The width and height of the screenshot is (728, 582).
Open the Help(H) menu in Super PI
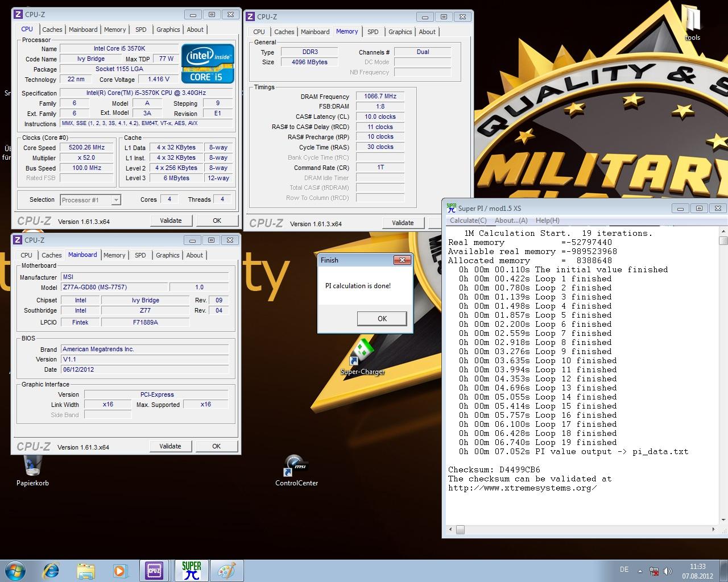point(547,221)
